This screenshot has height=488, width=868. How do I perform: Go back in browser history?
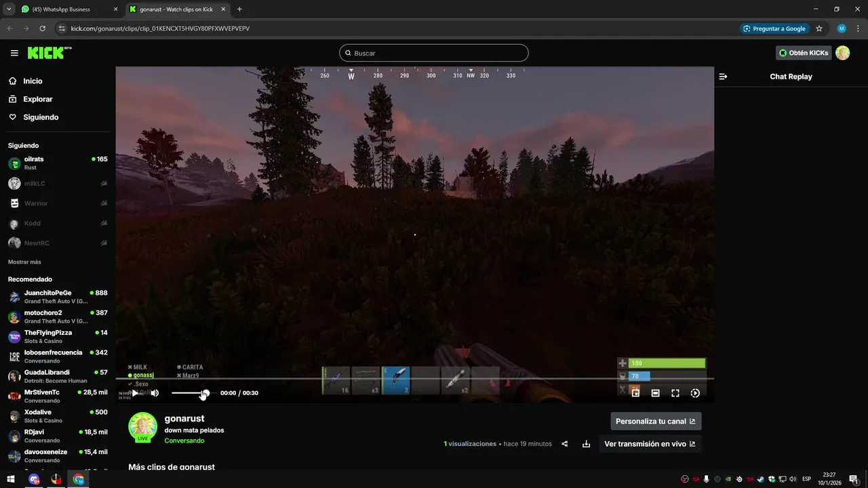tap(9, 28)
